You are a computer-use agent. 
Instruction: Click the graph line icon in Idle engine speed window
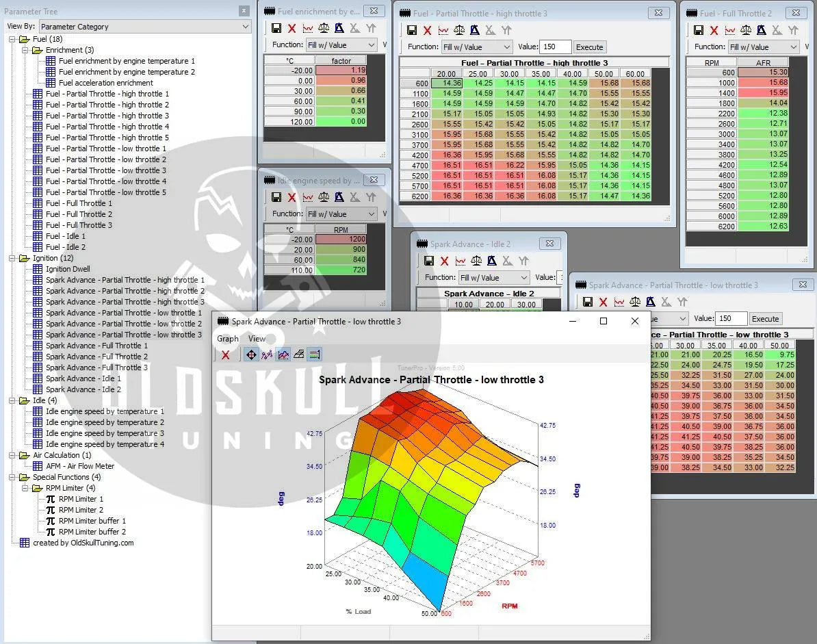(x=308, y=197)
